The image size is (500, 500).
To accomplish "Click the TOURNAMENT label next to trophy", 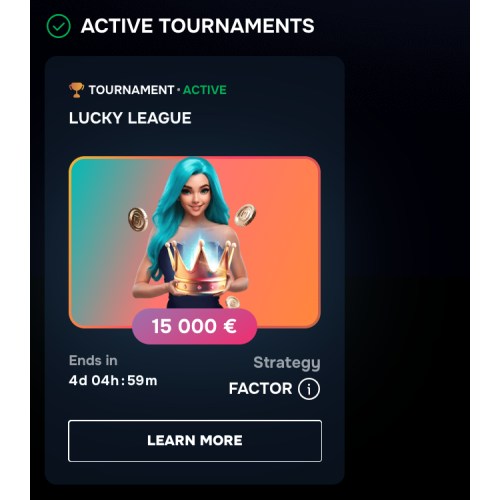I will pos(131,90).
